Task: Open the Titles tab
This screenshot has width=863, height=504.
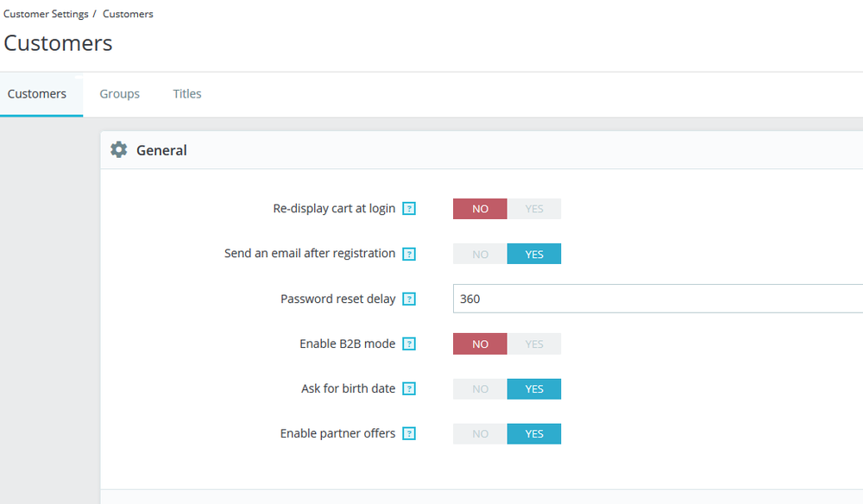Action: coord(187,94)
